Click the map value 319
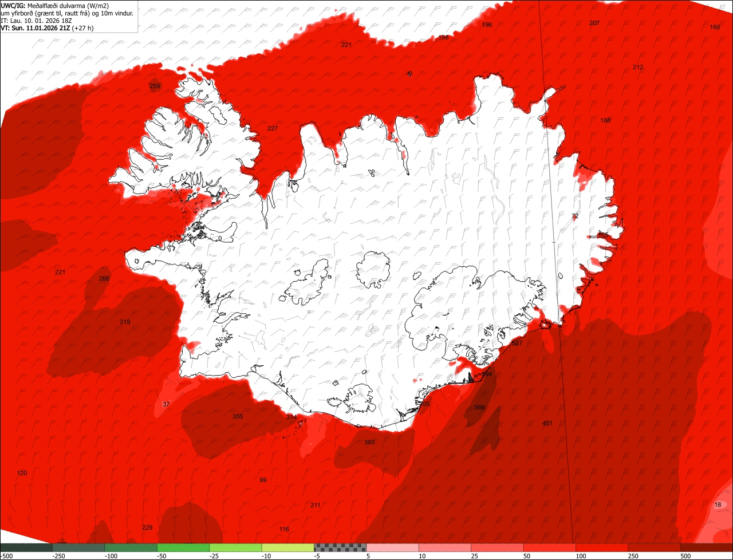 (125, 322)
